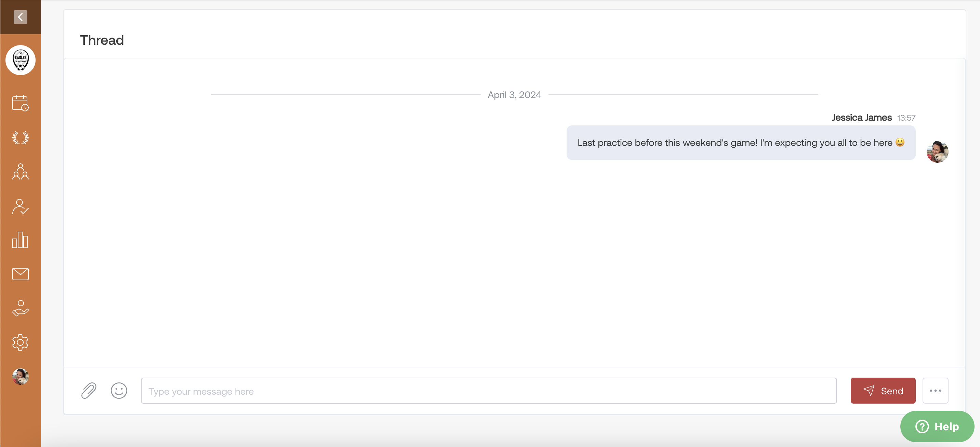Open the team members group icon
The image size is (980, 447).
[x=21, y=172]
